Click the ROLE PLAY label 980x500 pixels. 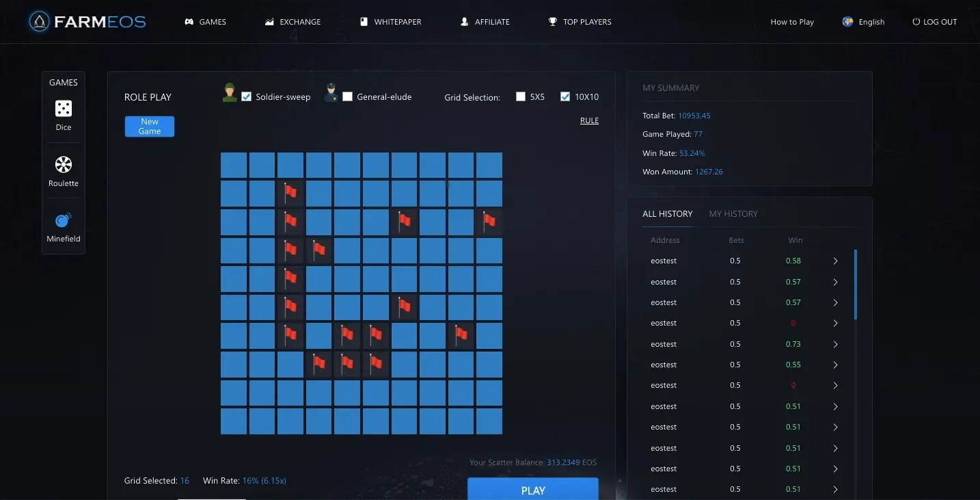coord(148,97)
